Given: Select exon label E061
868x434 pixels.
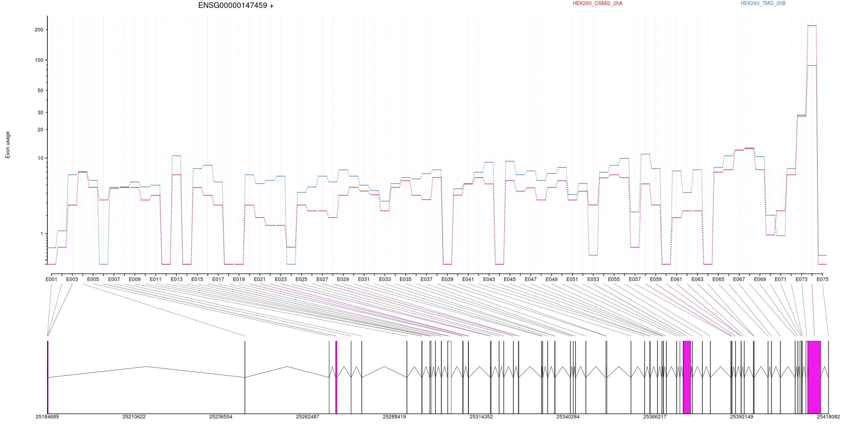Looking at the screenshot, I should click(676, 279).
